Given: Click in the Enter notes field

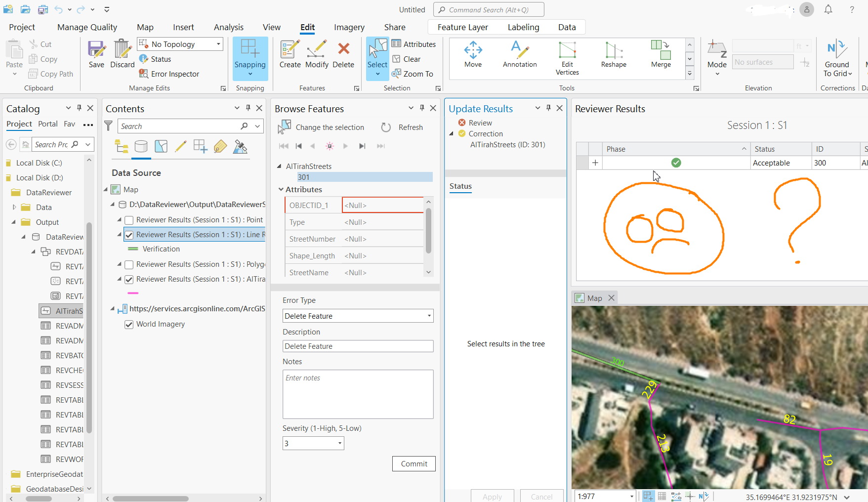Looking at the screenshot, I should (357, 394).
